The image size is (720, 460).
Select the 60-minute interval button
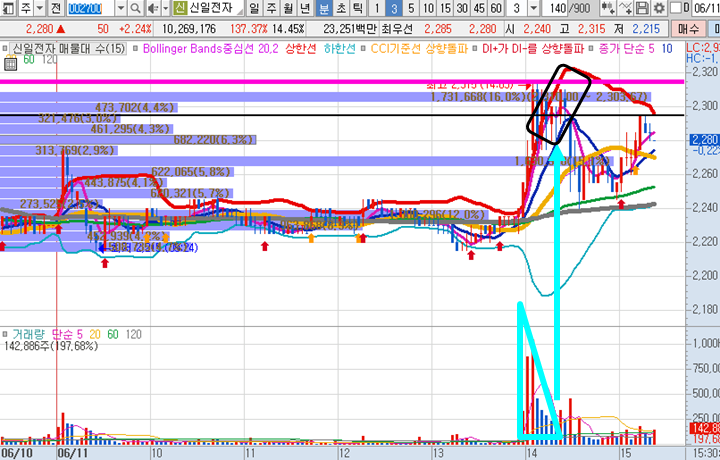click(x=496, y=8)
